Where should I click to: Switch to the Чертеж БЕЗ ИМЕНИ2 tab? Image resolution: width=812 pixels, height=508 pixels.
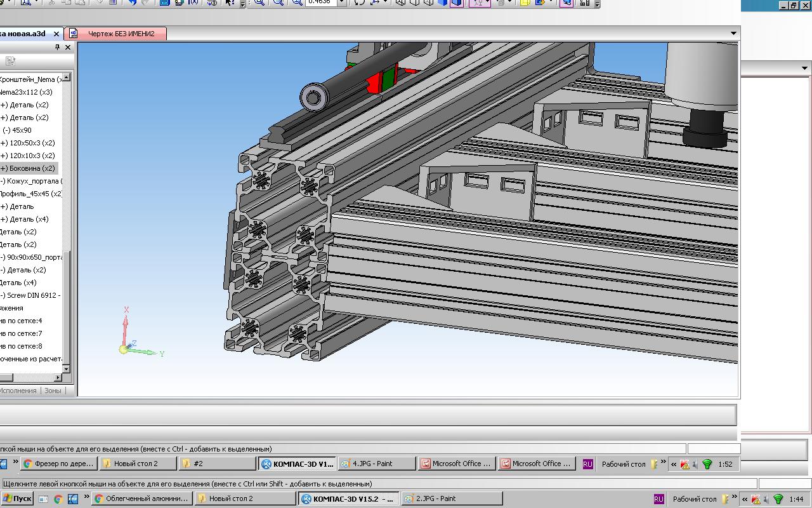pyautogui.click(x=121, y=34)
